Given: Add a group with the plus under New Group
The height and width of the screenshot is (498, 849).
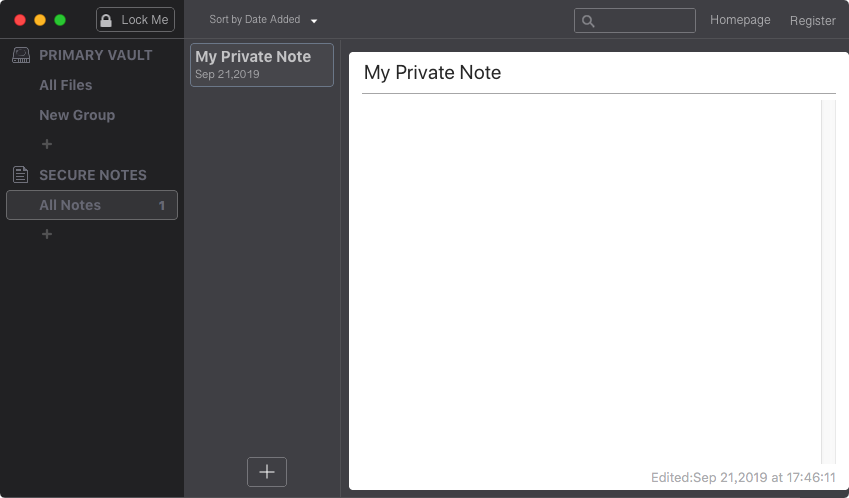Looking at the screenshot, I should point(47,144).
